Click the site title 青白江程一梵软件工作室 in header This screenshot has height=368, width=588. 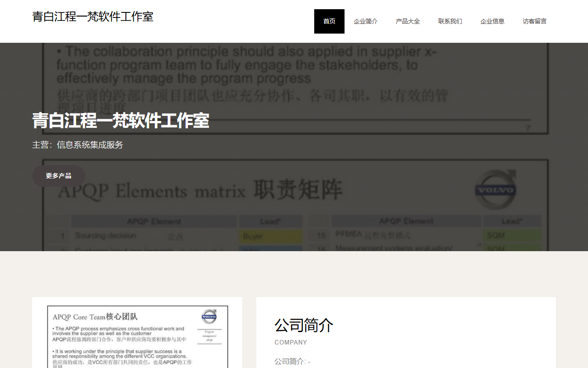point(93,17)
